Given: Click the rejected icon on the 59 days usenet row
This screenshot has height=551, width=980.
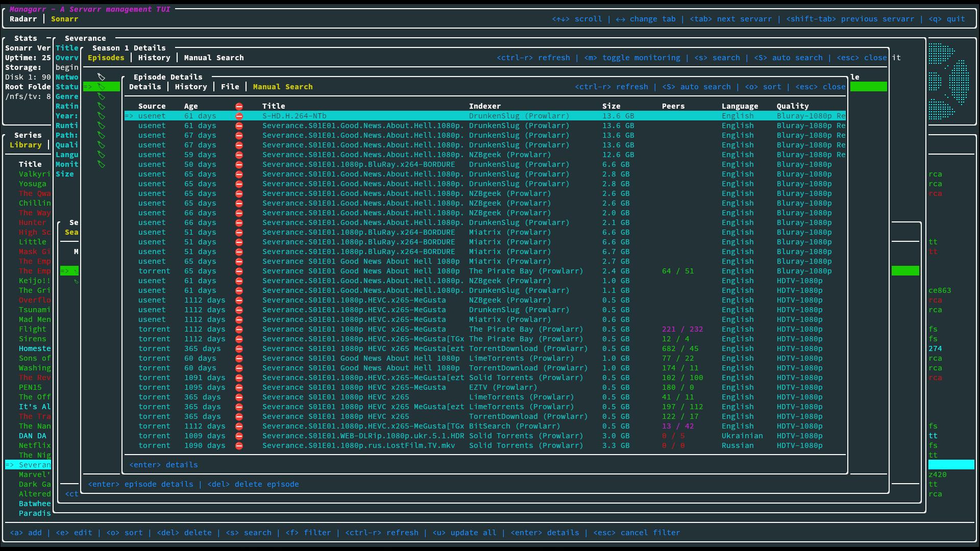Looking at the screenshot, I should (239, 155).
